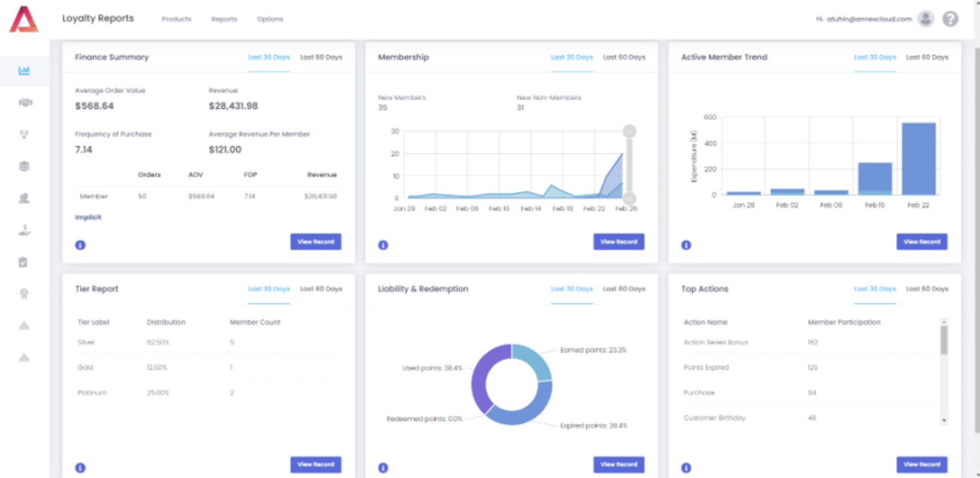
Task: Select the stacked layers icon in sidebar
Action: [24, 166]
